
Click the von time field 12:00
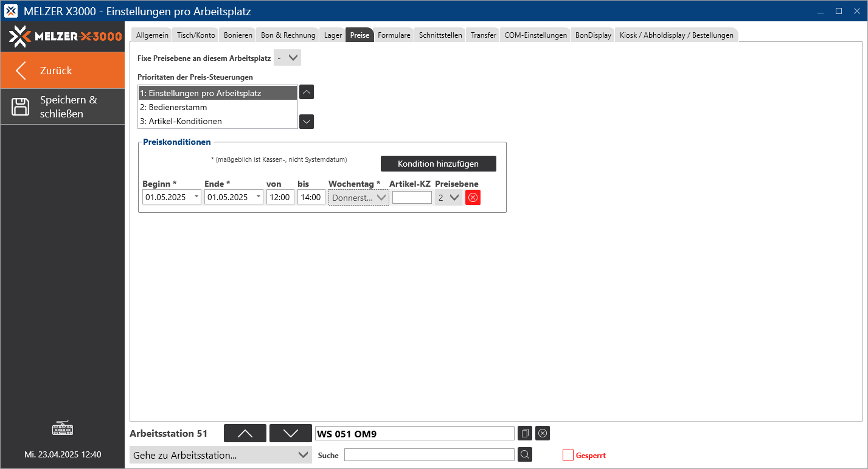point(280,197)
